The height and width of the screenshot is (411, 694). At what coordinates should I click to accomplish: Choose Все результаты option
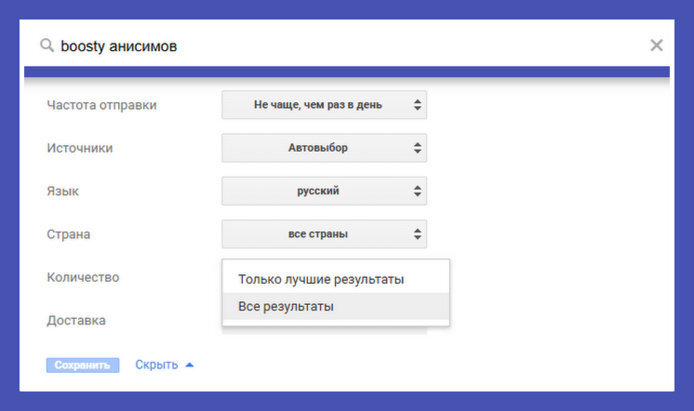point(336,306)
